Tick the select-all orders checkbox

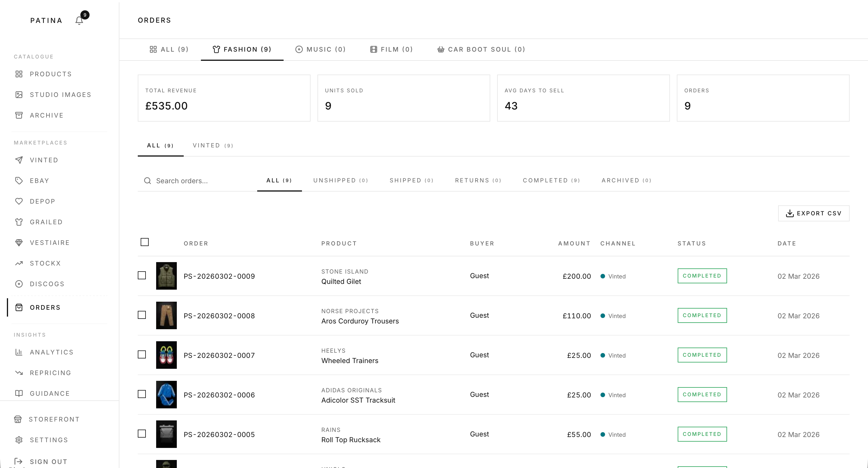pos(145,242)
